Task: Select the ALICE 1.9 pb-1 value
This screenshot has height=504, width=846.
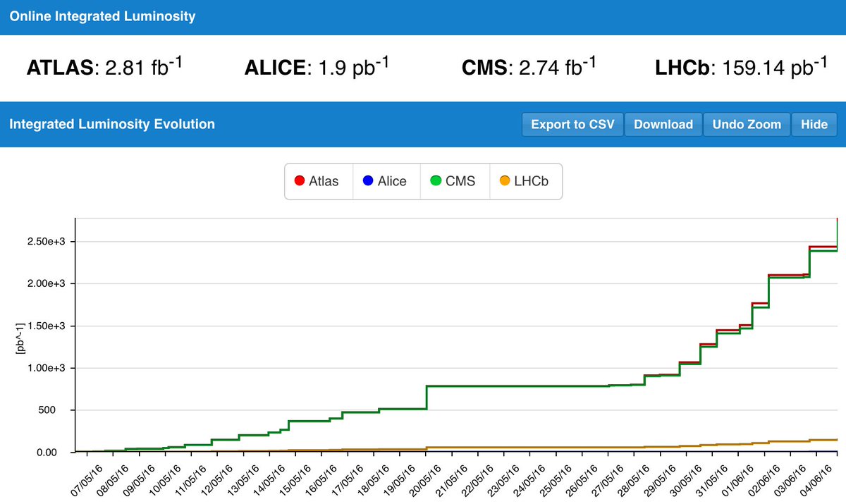Action: [x=317, y=67]
